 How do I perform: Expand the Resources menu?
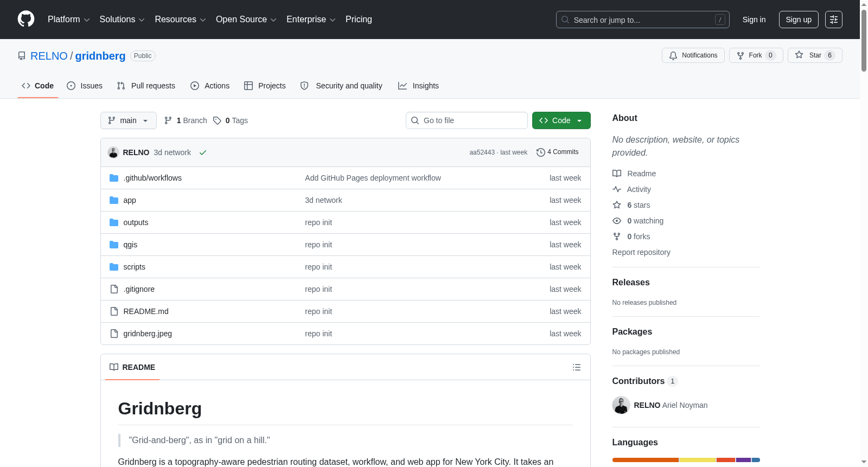point(180,20)
